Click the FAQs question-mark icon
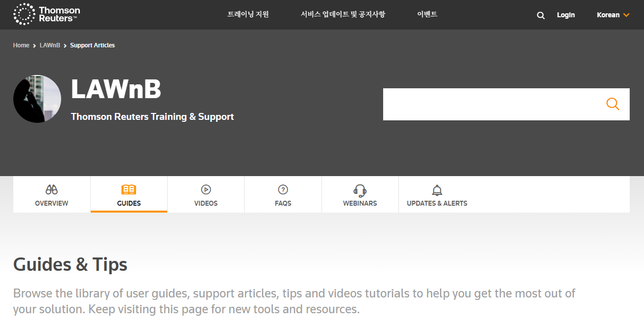Image resolution: width=644 pixels, height=329 pixels. pyautogui.click(x=283, y=189)
